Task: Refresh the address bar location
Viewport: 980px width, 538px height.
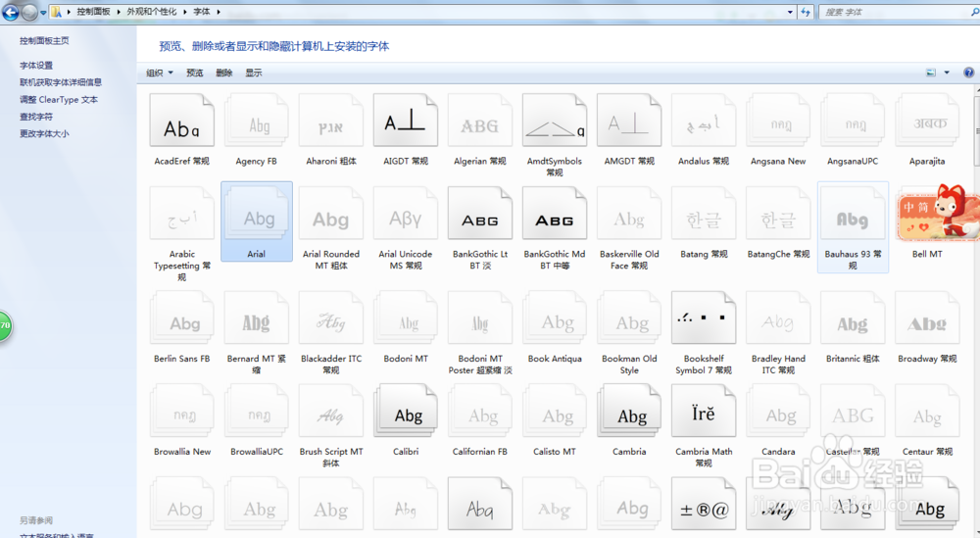Action: click(806, 12)
